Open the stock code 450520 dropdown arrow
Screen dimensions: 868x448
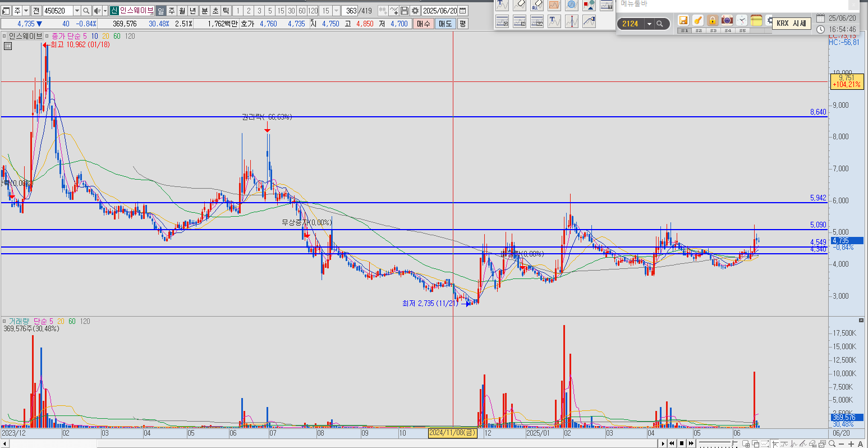click(77, 11)
